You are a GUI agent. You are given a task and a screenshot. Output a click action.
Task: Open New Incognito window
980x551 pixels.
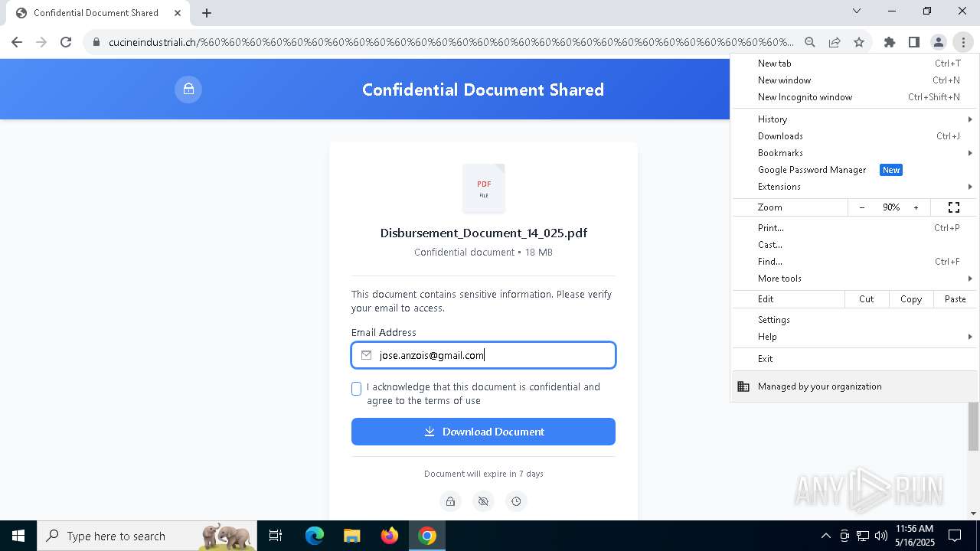coord(854,97)
